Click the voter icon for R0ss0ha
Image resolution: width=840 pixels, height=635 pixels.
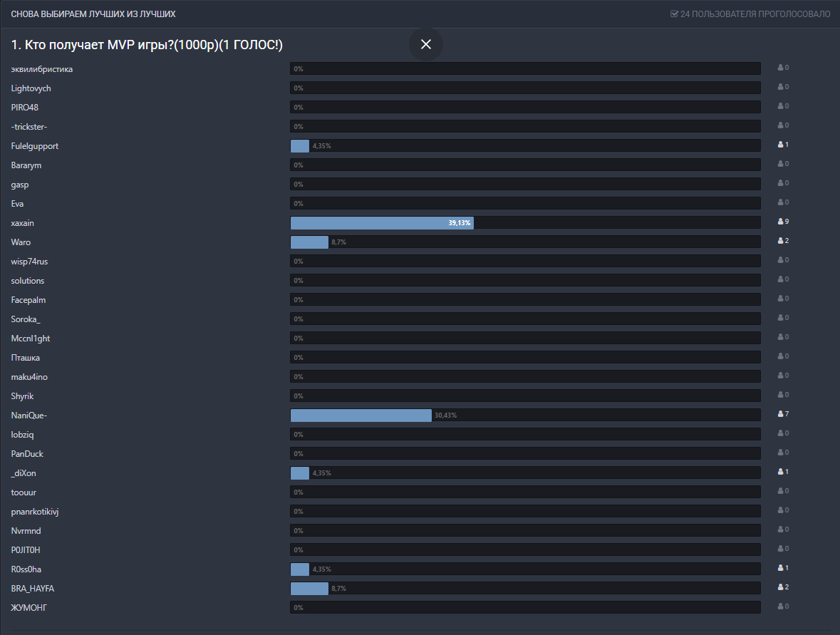click(x=780, y=568)
